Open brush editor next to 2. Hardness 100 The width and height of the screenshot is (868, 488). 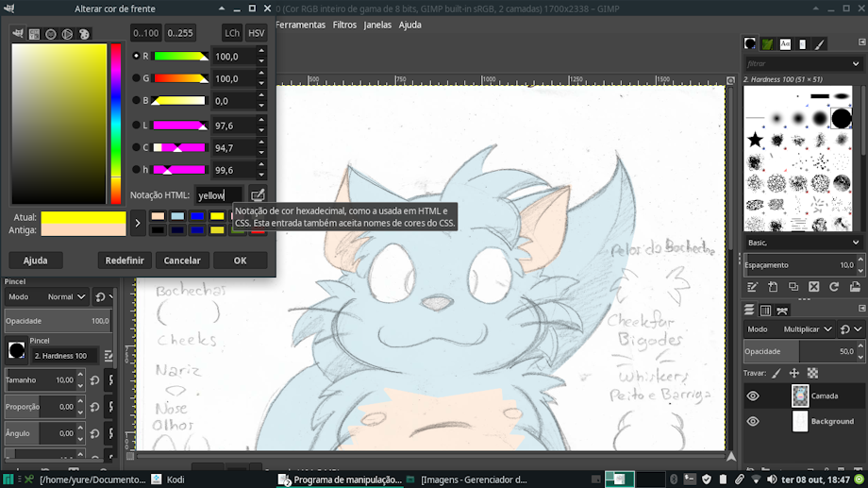pyautogui.click(x=108, y=356)
